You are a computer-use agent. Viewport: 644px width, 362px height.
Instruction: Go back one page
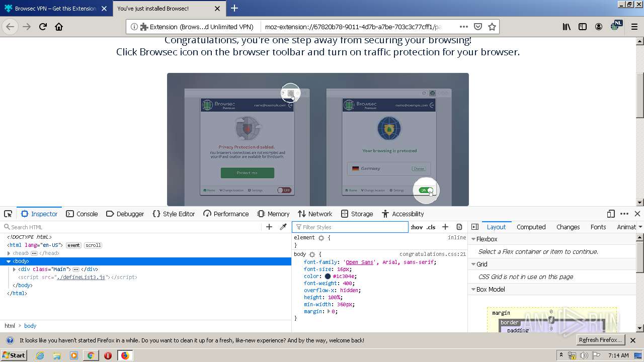10,27
